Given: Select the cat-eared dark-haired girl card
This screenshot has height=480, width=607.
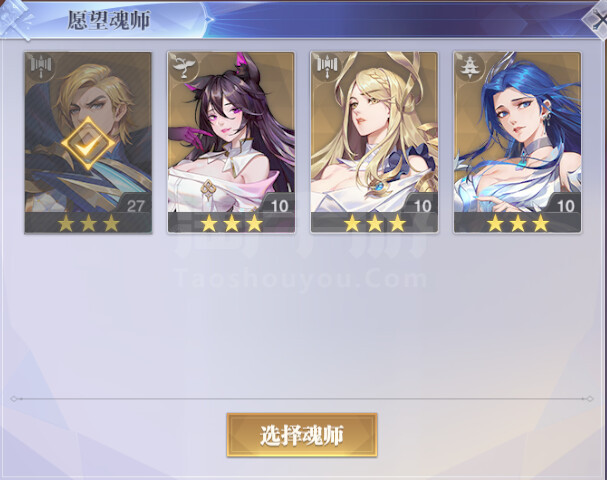Looking at the screenshot, I should [x=231, y=142].
